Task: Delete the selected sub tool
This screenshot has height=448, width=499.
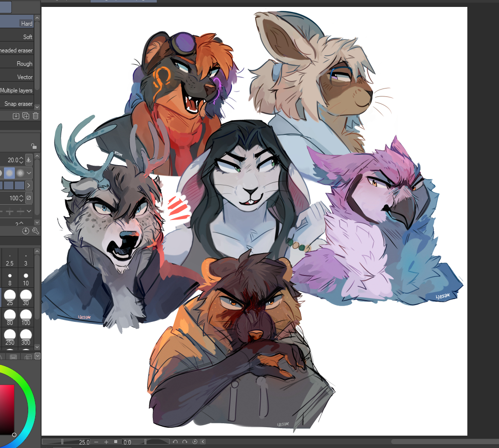Action: [x=35, y=116]
